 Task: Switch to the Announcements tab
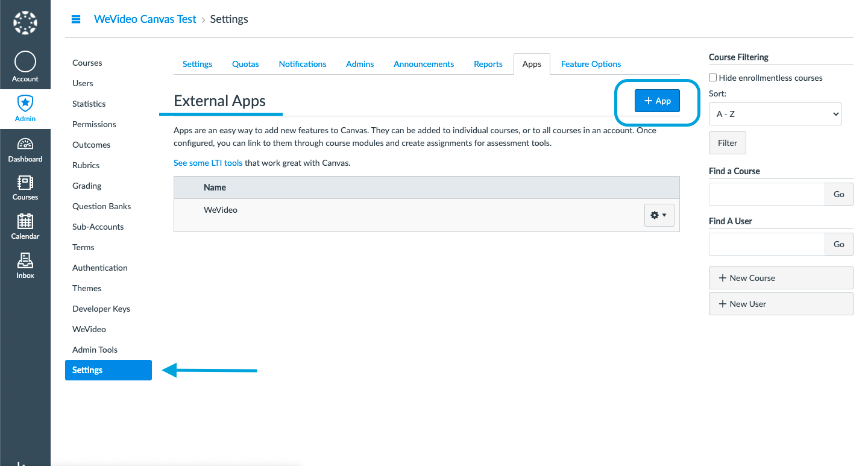(424, 64)
